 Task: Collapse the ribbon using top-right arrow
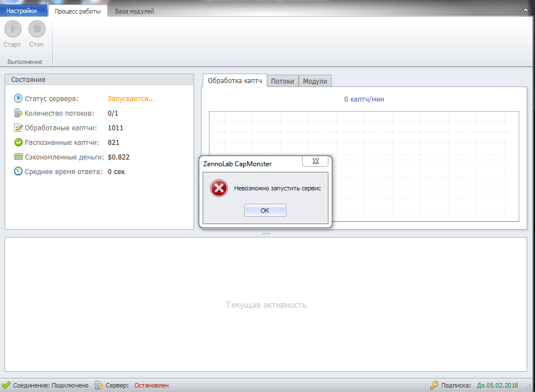(x=525, y=10)
